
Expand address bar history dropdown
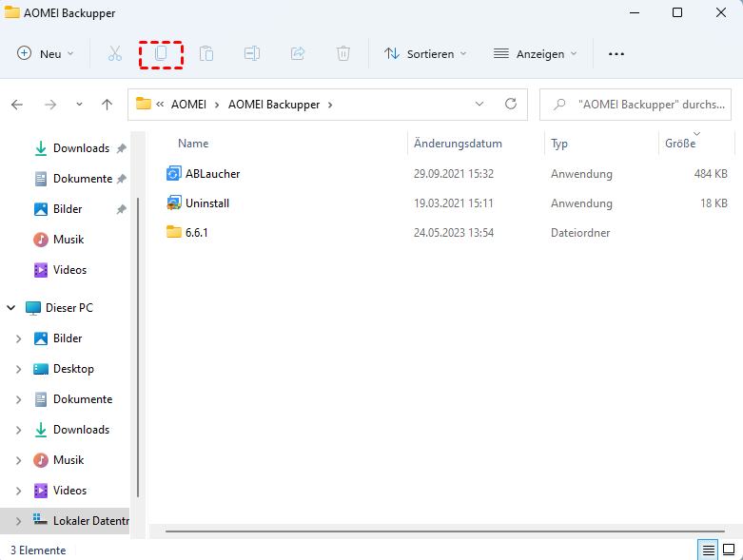coord(479,104)
